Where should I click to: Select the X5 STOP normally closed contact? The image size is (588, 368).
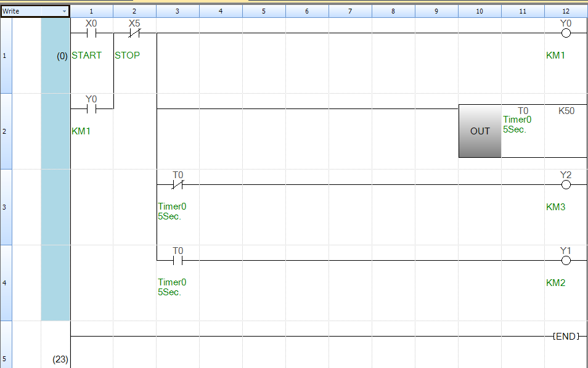click(134, 33)
